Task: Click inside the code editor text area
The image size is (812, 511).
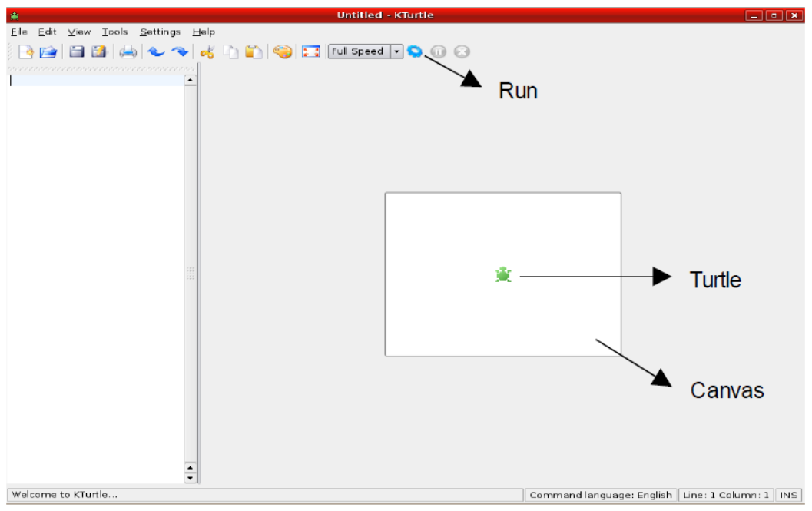Action: coord(96,279)
